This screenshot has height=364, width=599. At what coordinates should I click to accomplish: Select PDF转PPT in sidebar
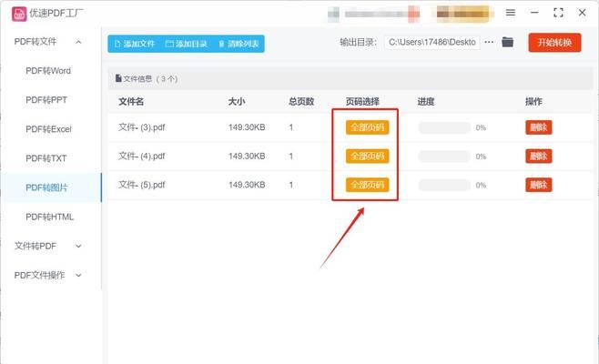(x=46, y=100)
